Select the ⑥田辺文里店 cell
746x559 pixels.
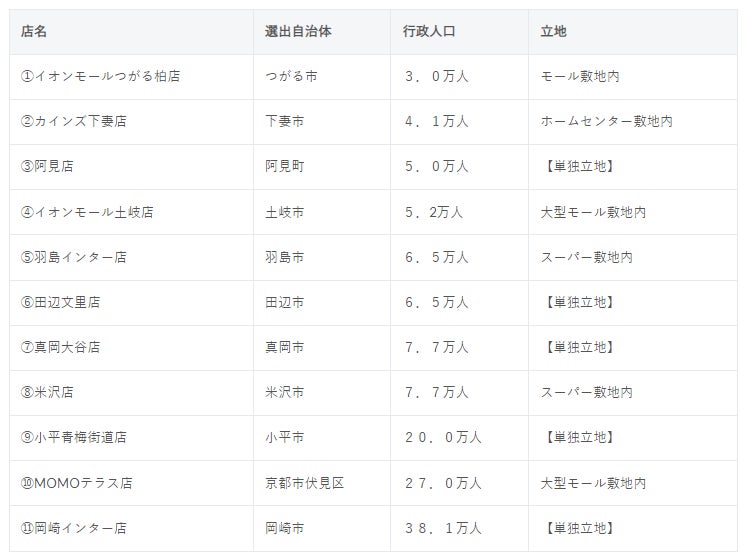(x=131, y=303)
